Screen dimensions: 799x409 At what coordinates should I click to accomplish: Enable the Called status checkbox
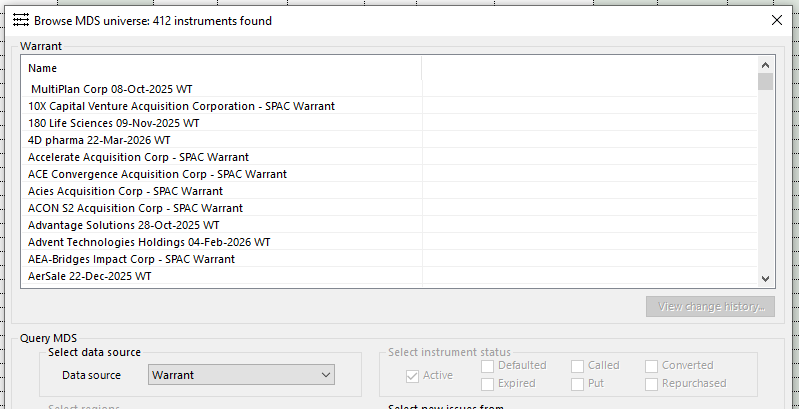click(577, 366)
